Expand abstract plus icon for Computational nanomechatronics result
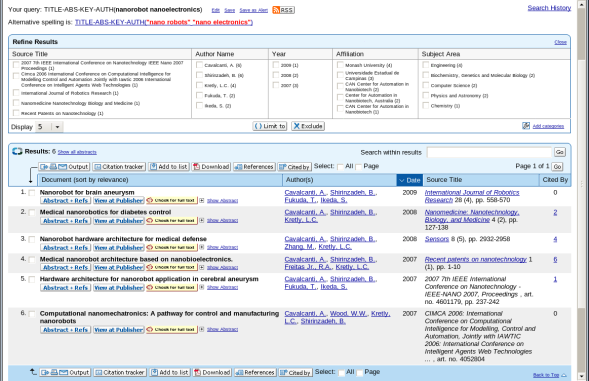The width and height of the screenshot is (589, 381). 202,329
